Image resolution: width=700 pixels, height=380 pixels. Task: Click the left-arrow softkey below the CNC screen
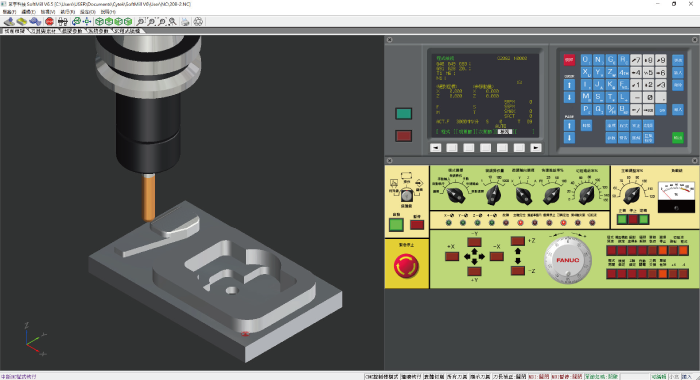[x=435, y=148]
